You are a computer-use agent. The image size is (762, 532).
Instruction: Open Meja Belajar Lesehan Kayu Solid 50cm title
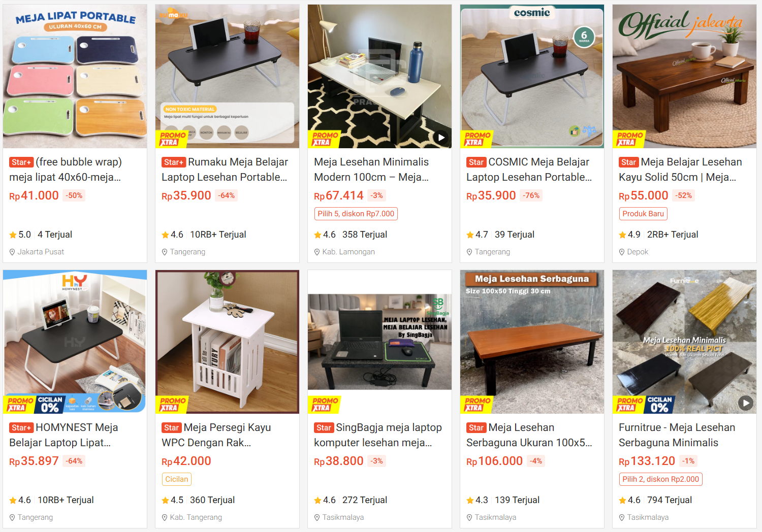680,170
